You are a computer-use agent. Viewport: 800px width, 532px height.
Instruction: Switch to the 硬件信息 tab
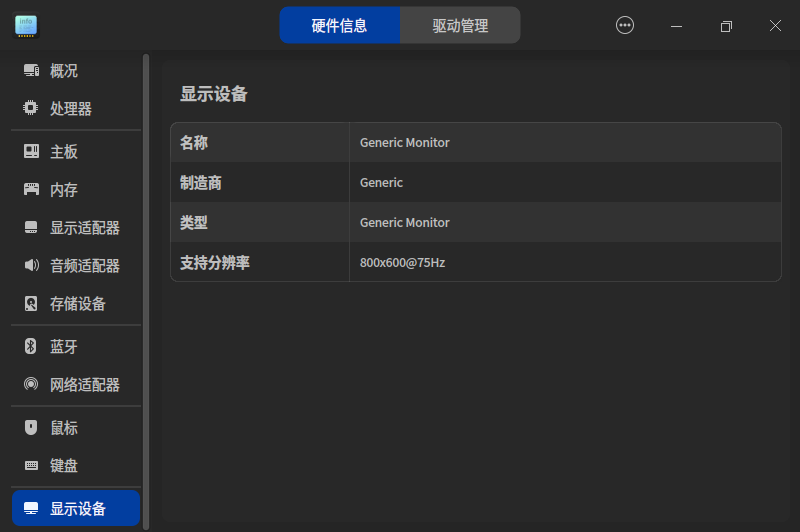click(340, 25)
